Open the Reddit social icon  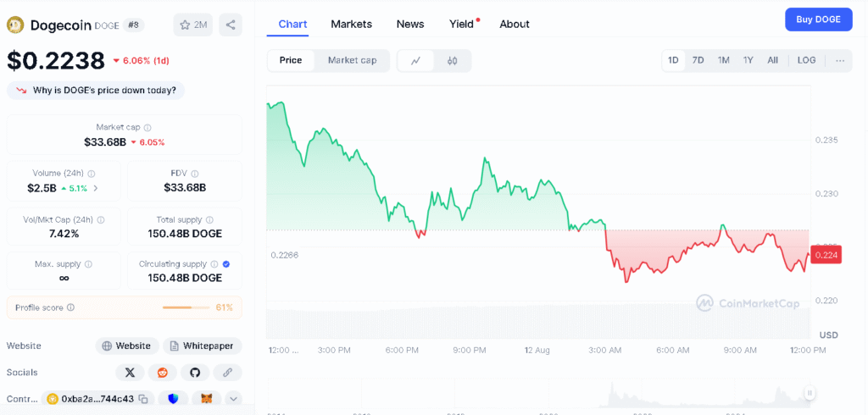[162, 372]
